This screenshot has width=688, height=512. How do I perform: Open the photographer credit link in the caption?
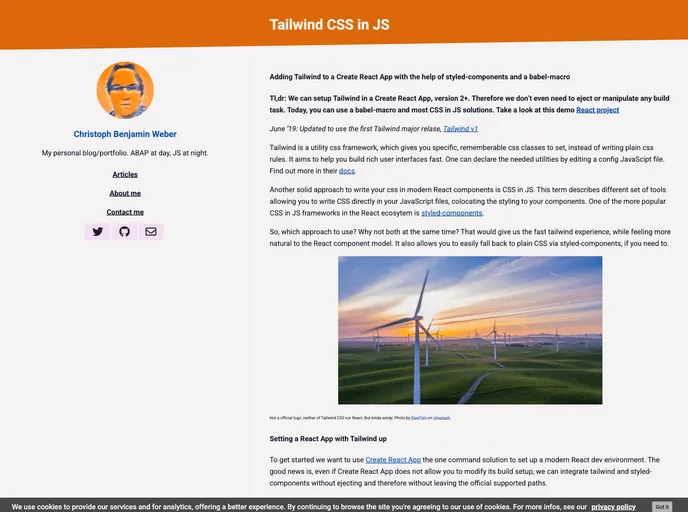tap(419, 418)
